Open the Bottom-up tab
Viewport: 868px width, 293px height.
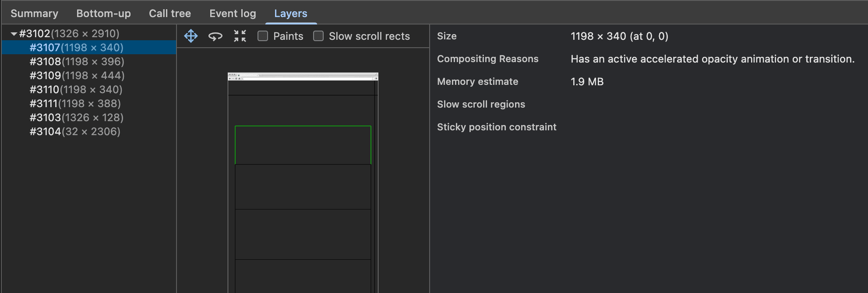(103, 13)
